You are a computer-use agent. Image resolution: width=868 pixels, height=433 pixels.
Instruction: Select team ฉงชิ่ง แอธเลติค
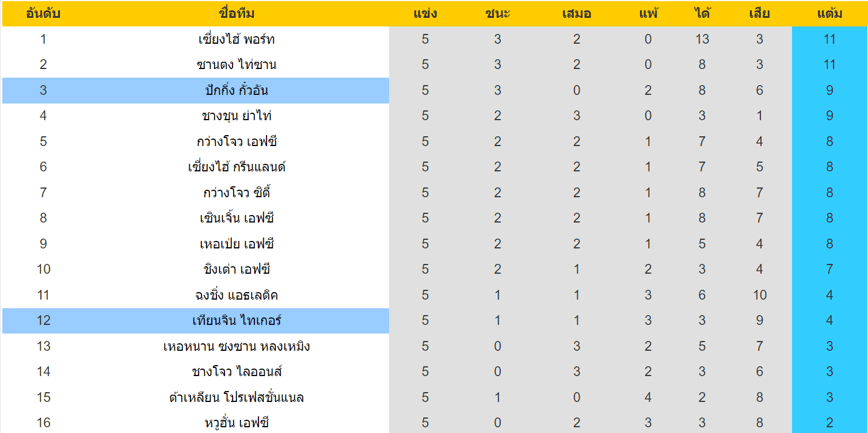[x=237, y=295]
